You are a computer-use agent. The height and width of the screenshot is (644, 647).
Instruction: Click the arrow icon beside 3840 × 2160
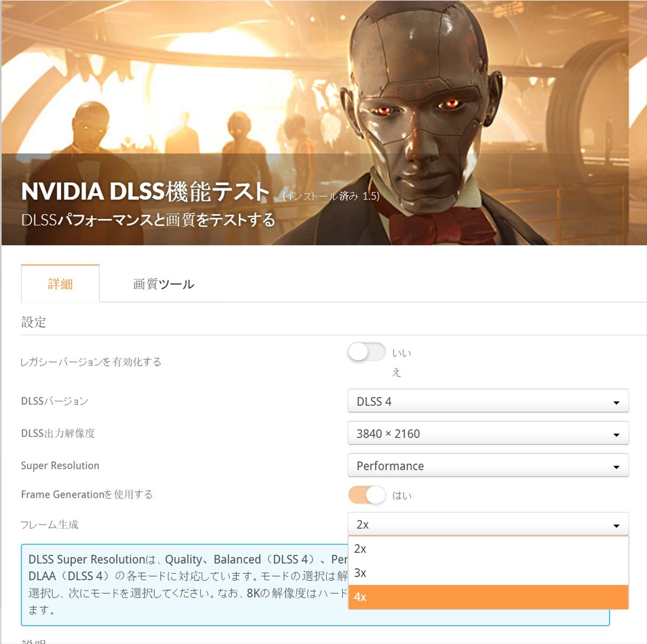616,435
